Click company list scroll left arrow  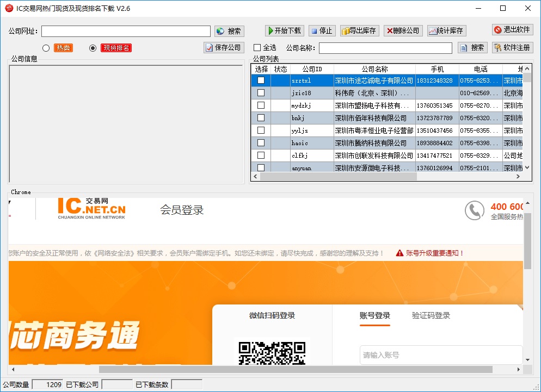pyautogui.click(x=255, y=176)
